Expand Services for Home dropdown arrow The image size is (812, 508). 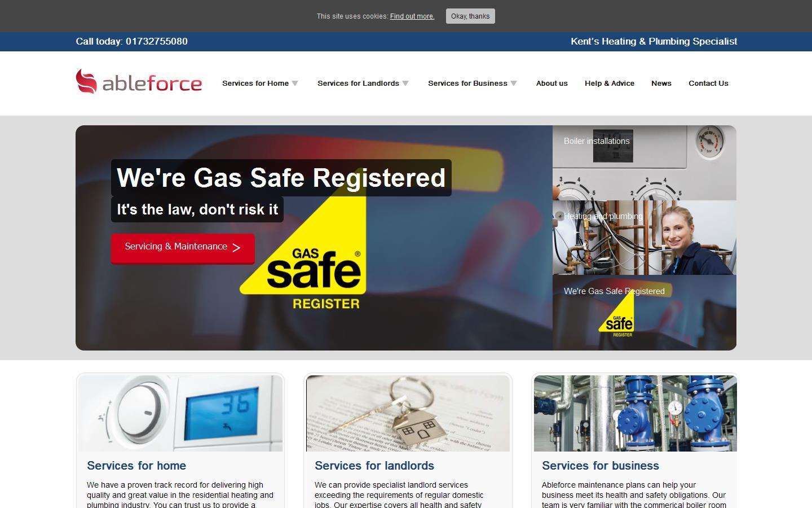click(x=295, y=84)
